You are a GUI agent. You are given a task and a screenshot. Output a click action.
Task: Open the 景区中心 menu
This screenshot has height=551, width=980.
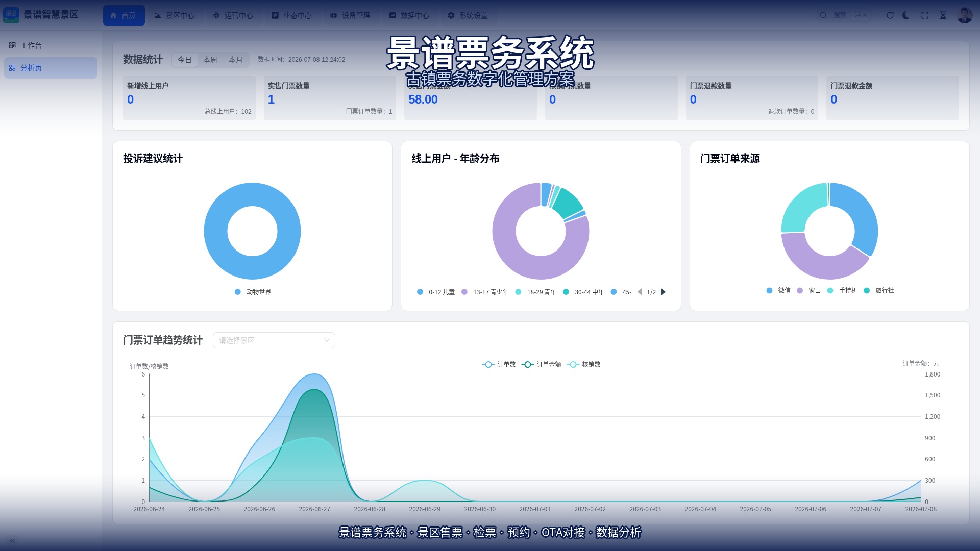[175, 15]
